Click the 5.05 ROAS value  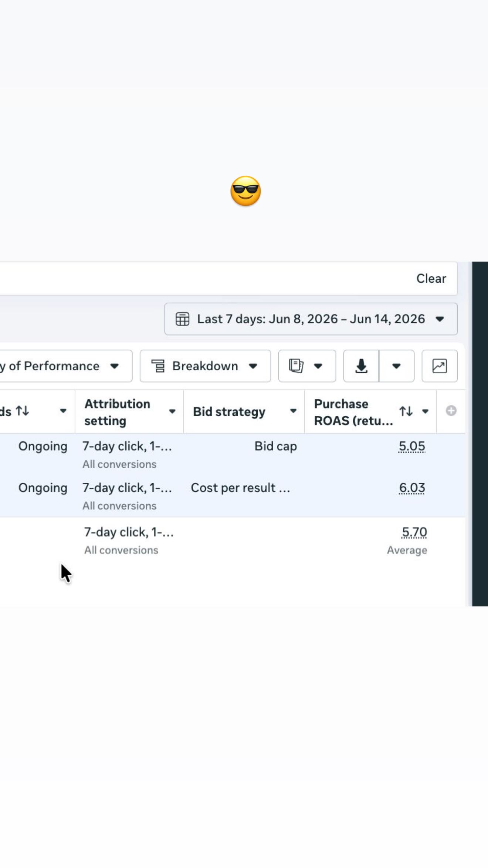412,446
